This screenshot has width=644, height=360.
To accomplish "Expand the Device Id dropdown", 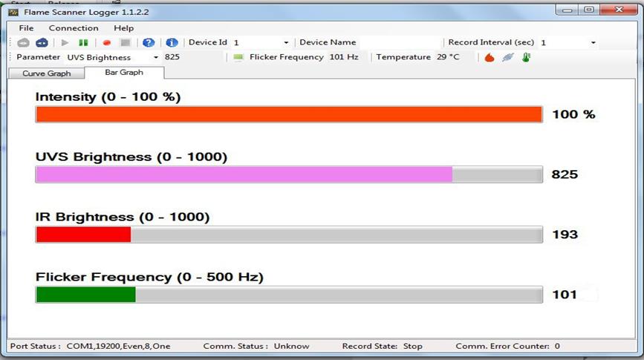I will (286, 43).
